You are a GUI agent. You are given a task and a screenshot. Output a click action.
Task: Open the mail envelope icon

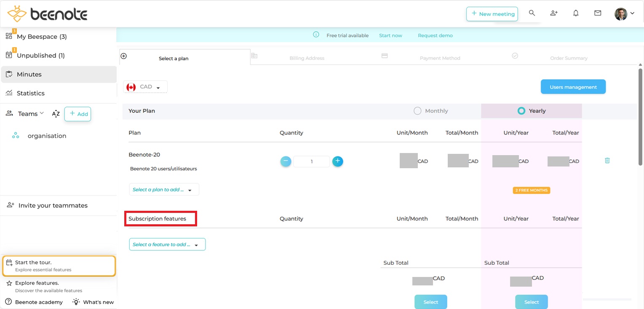point(598,13)
